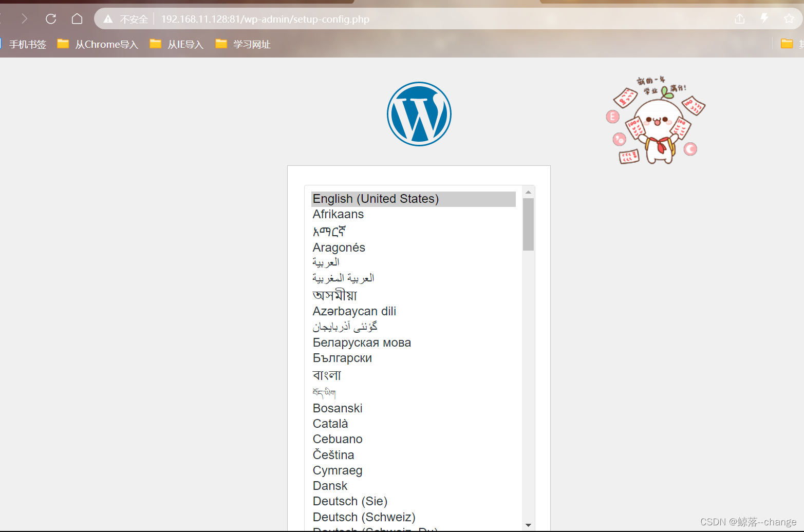Select the العربية language option

(414, 262)
